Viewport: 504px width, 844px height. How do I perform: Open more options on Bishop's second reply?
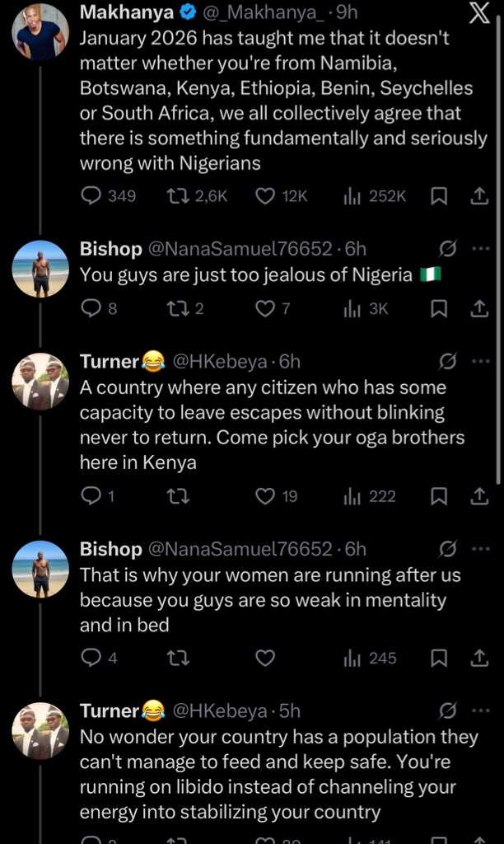480,549
